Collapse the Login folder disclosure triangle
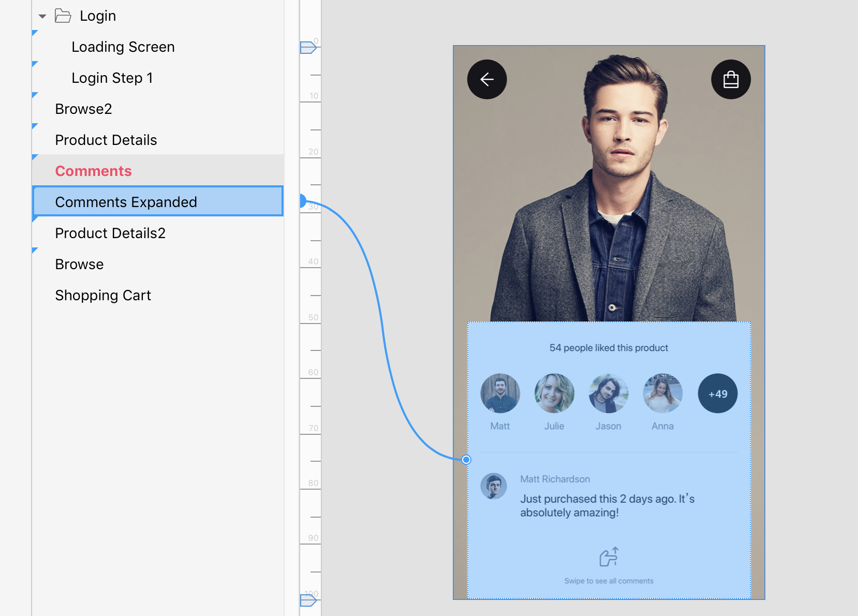 click(x=42, y=17)
